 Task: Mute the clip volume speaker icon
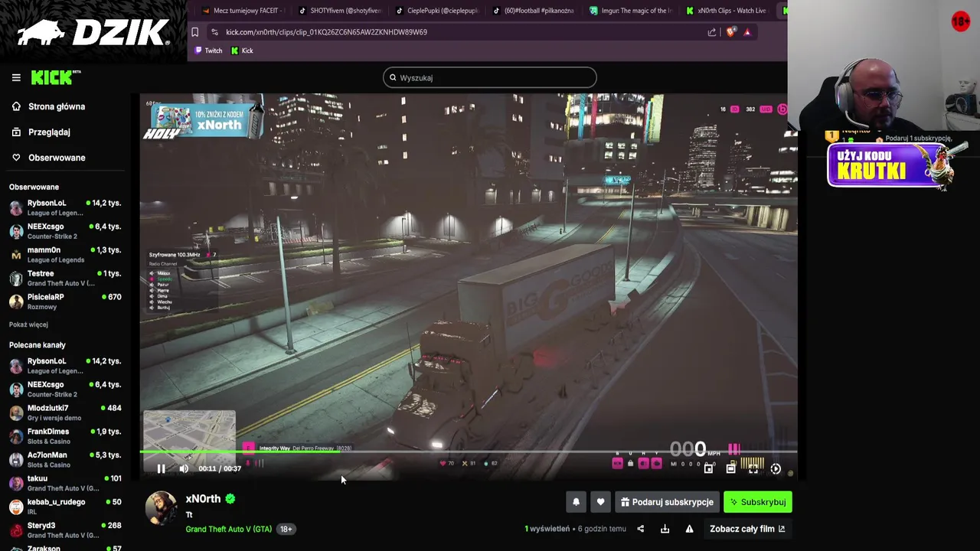(184, 468)
